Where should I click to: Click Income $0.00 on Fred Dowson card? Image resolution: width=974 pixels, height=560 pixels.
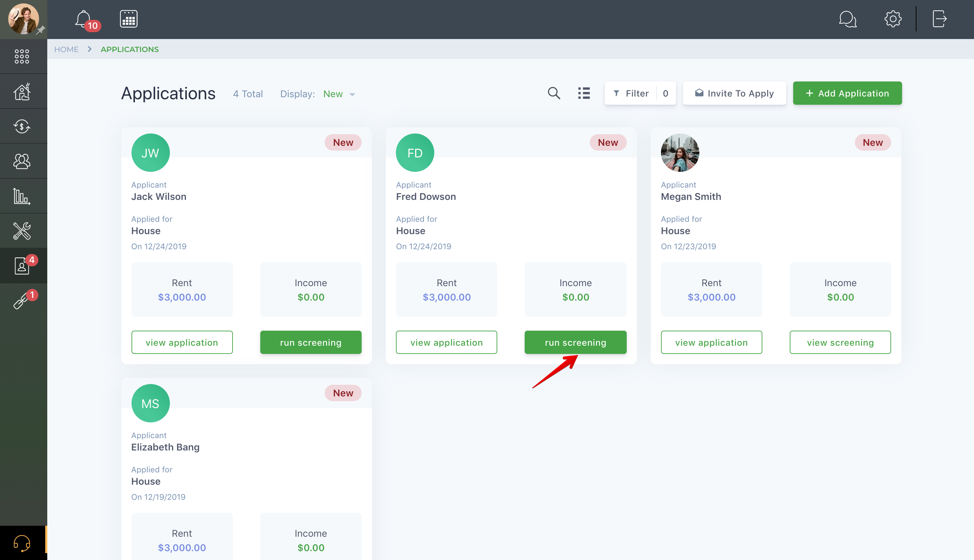point(575,290)
